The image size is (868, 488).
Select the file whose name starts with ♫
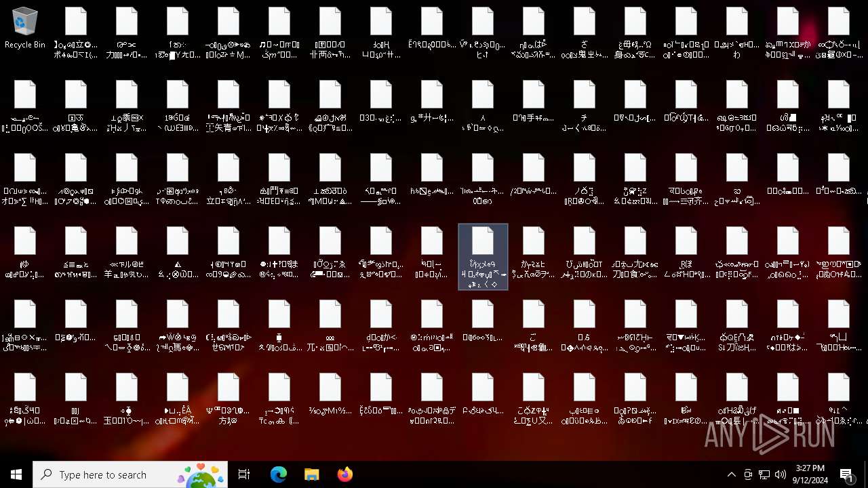pyautogui.click(x=279, y=33)
